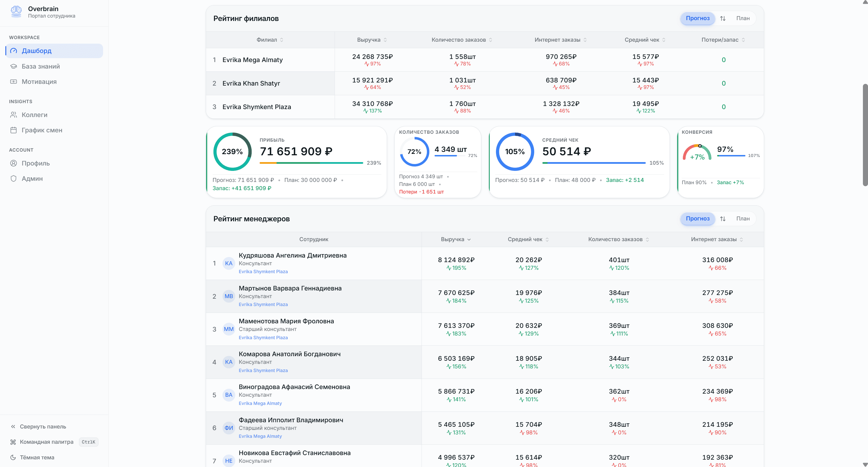Click the ММ avatar of Маменотова

click(229, 329)
